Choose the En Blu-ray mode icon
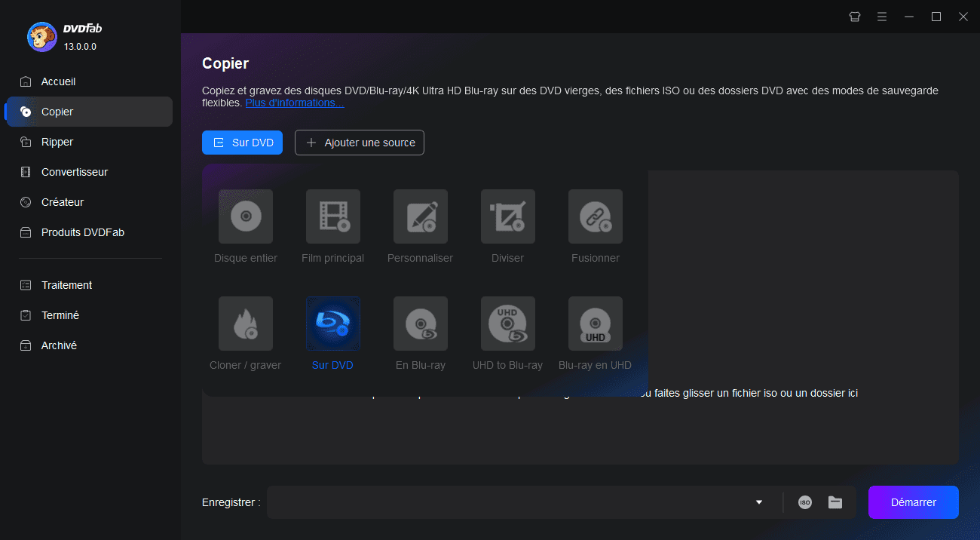The height and width of the screenshot is (540, 980). (x=421, y=324)
